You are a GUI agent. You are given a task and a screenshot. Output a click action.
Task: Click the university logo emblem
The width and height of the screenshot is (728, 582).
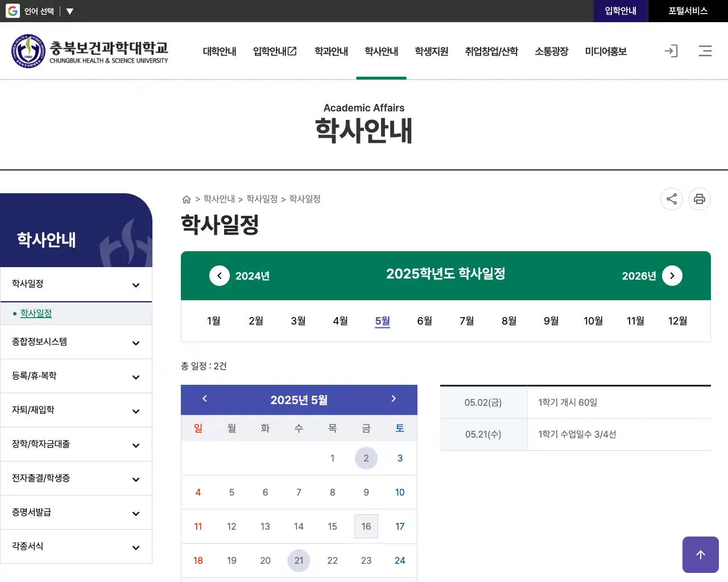pos(28,51)
